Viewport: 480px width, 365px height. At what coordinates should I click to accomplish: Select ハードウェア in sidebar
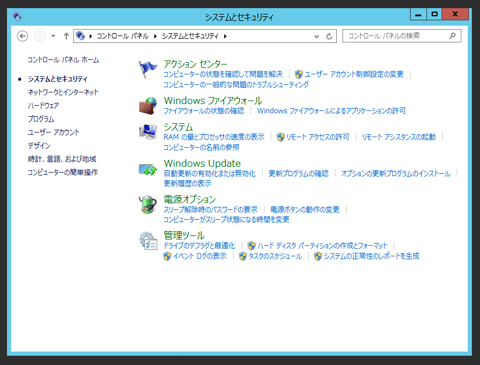pyautogui.click(x=43, y=106)
